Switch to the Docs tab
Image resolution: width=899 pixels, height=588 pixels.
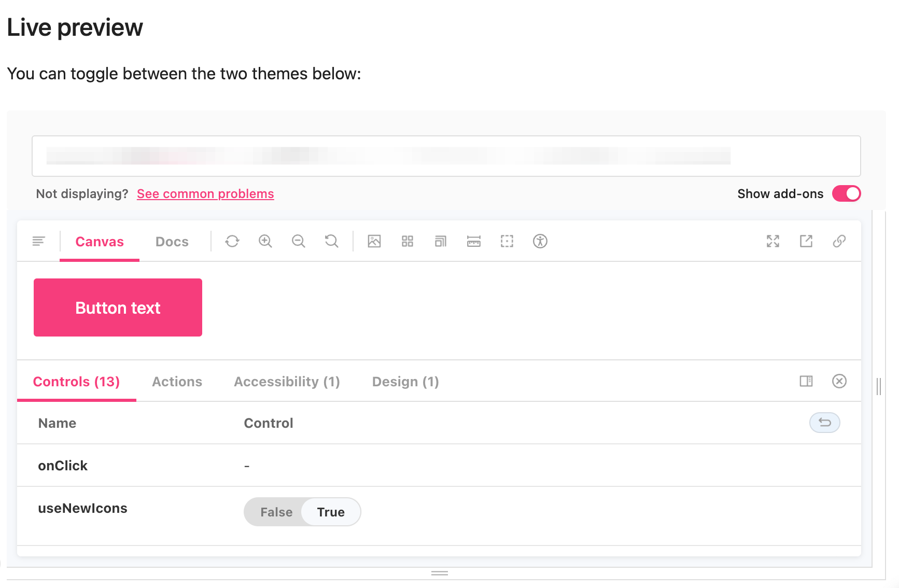172,241
